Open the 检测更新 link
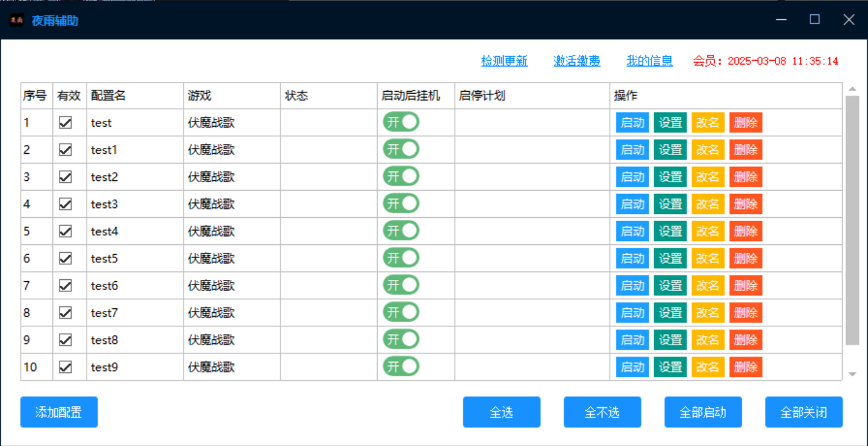Screen dimensions: 868x446 click(x=504, y=61)
